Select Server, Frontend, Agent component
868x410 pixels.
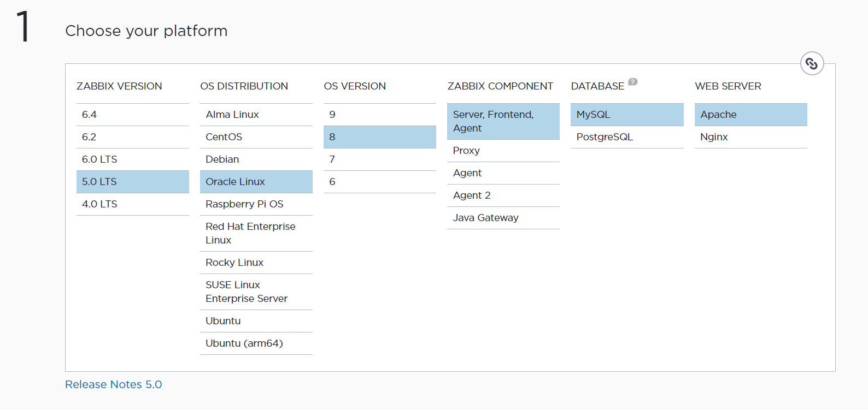(x=503, y=121)
